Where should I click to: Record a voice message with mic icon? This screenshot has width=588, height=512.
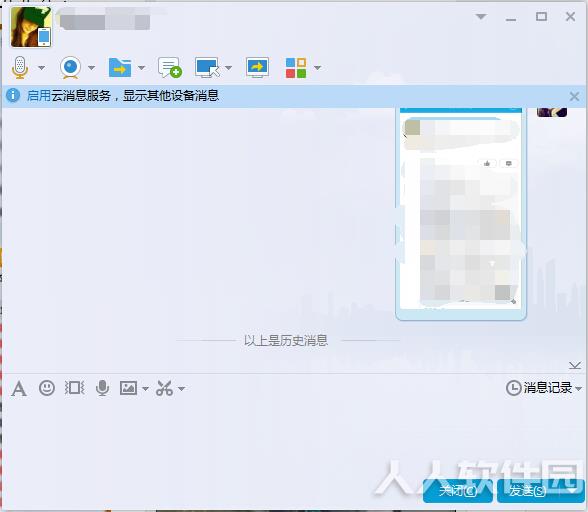click(102, 388)
